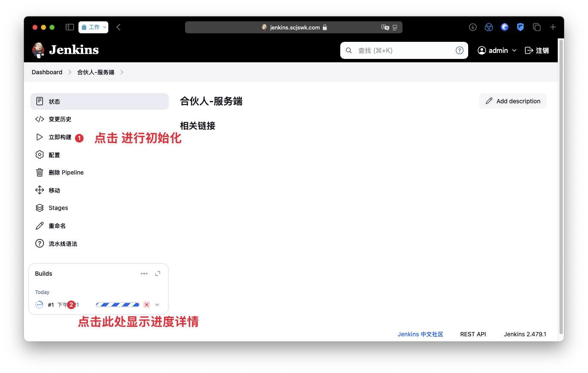The width and height of the screenshot is (588, 373).
Task: Click the trash icon for 删除 Pipeline
Action: coord(40,172)
